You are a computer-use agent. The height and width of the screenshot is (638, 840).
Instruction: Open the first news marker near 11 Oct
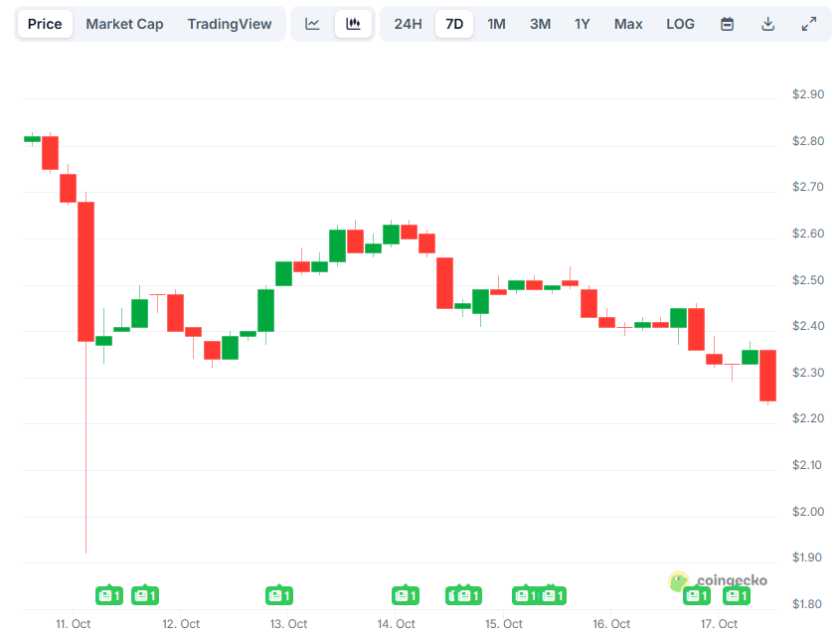[x=109, y=595]
